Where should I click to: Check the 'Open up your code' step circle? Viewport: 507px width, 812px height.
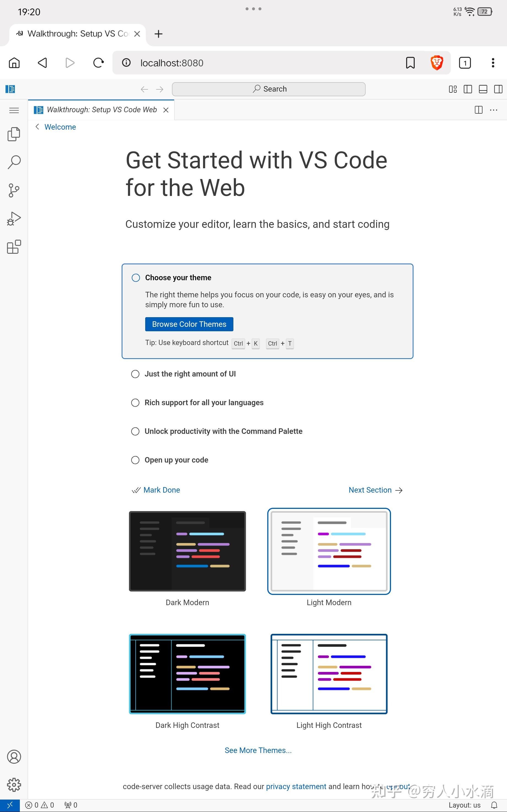135,460
